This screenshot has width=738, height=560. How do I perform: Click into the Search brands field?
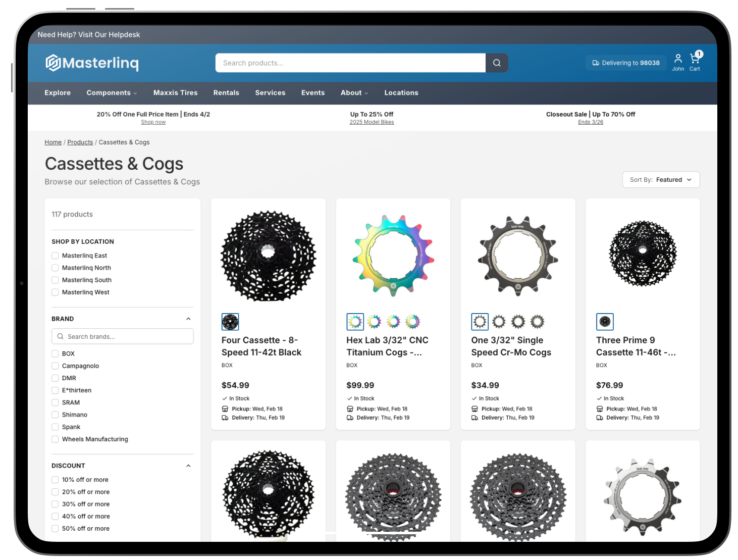pos(123,336)
